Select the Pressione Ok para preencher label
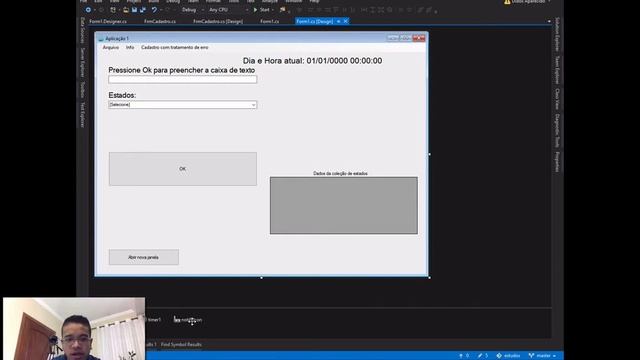640x360 pixels. click(182, 70)
